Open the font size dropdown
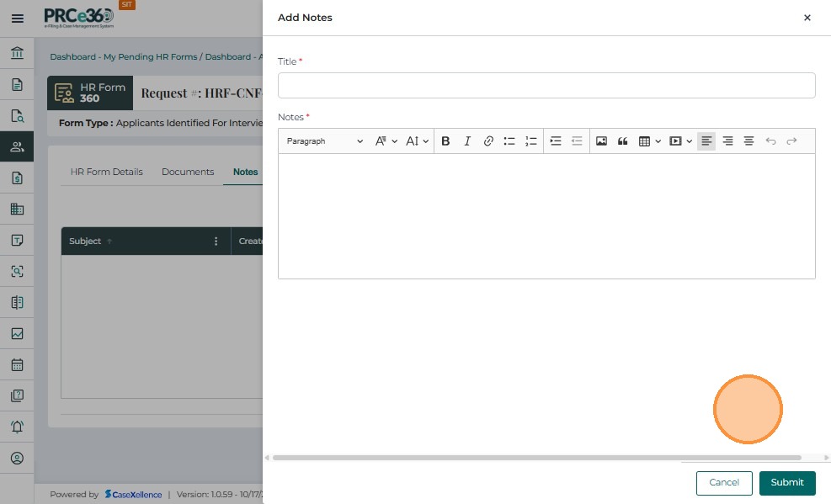The height and width of the screenshot is (504, 831). point(417,141)
